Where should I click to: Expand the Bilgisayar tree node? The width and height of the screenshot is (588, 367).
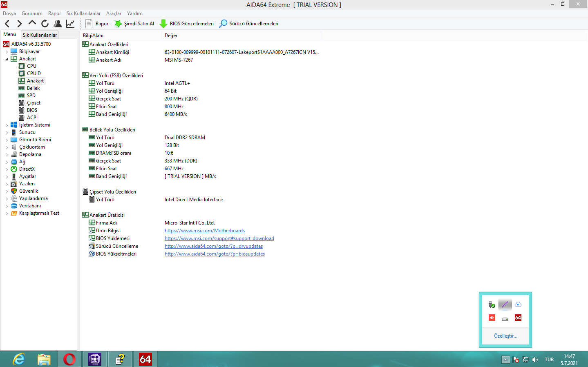[7, 52]
